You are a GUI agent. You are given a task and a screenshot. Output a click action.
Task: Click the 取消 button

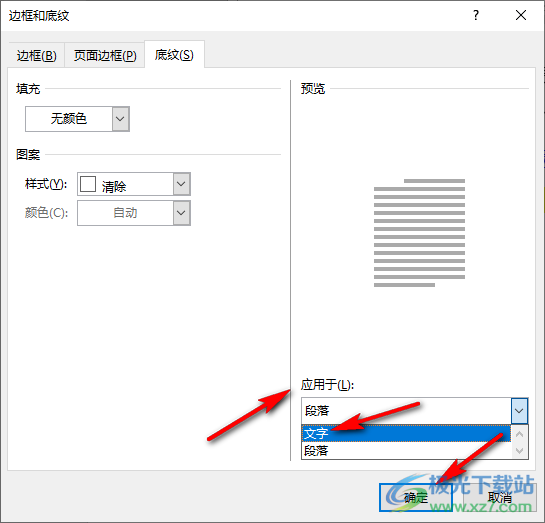[499, 497]
